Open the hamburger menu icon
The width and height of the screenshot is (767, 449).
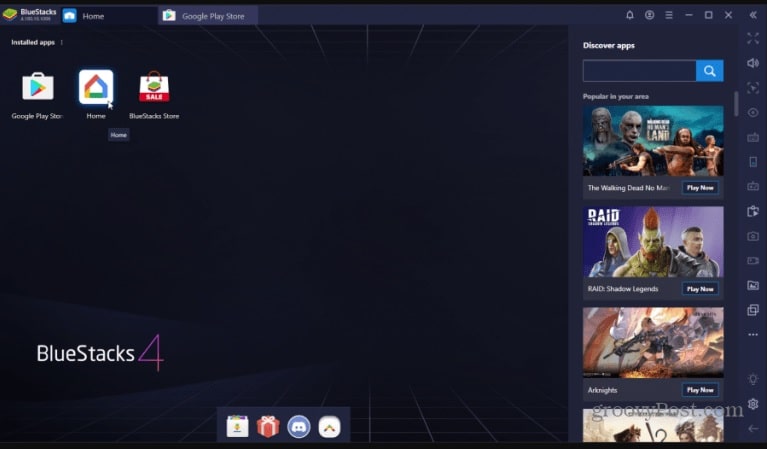pos(669,15)
